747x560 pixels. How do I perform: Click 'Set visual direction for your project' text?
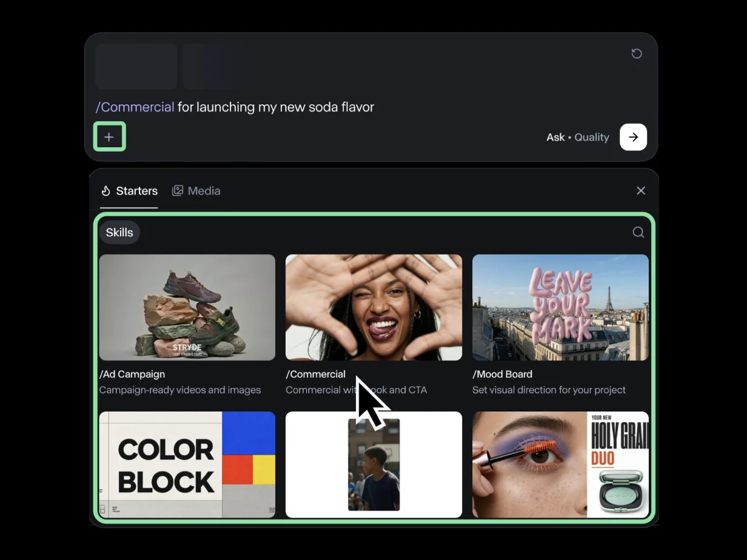point(549,390)
